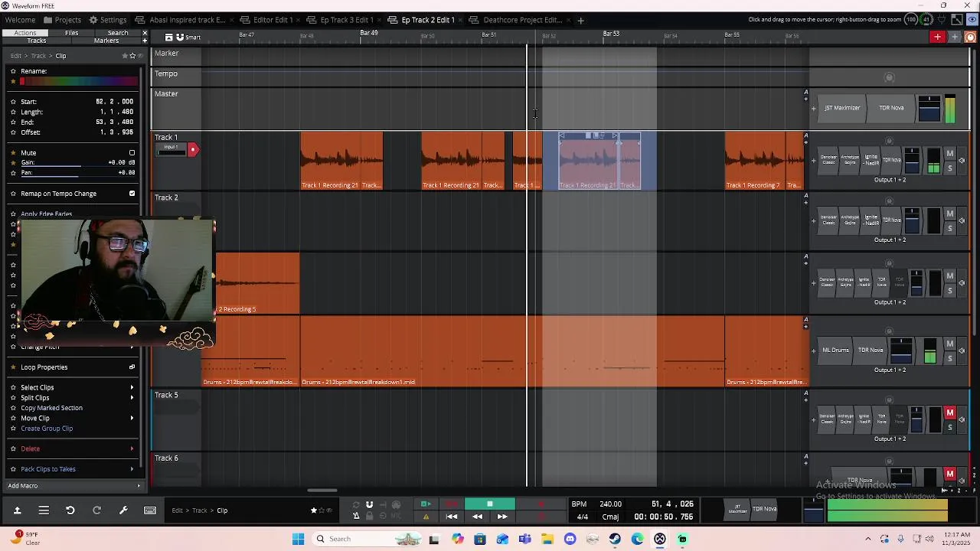Edit the clip Start value field

(114, 102)
